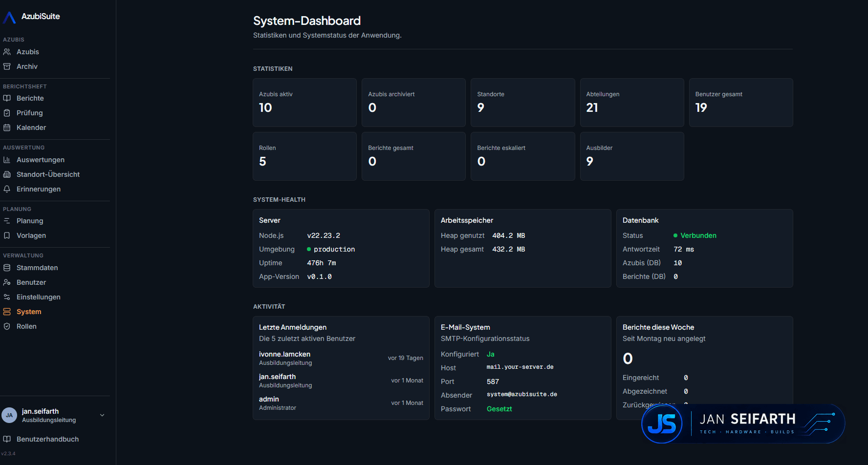Expand the jan.seifarth user menu chevron
868x465 pixels.
(102, 415)
